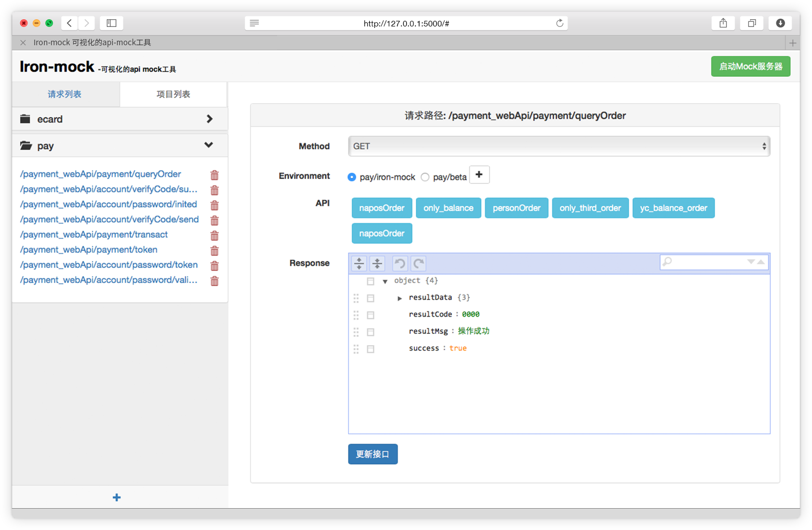Screen dimensions: 812x530
Task: Open the /payment_webApi/payment/transact link
Action: [94, 235]
